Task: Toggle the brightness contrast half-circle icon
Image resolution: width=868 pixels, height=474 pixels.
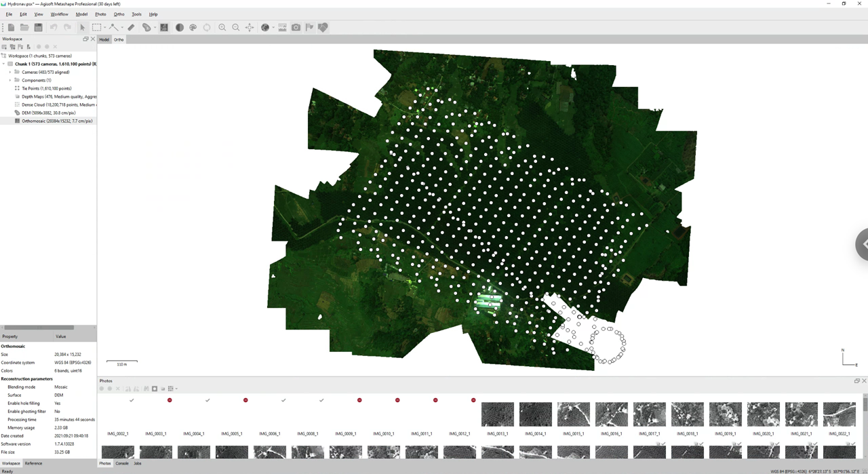Action: (x=180, y=28)
